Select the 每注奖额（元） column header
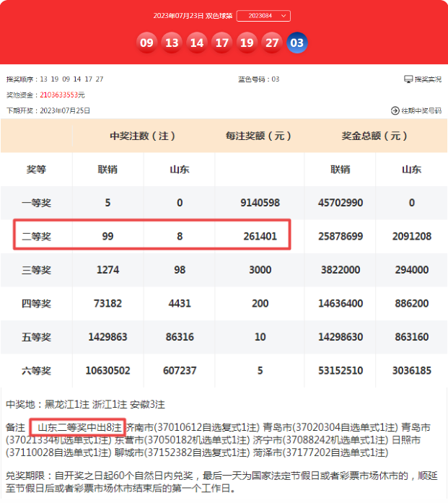Screen dimensions: 448x503 pos(260,136)
